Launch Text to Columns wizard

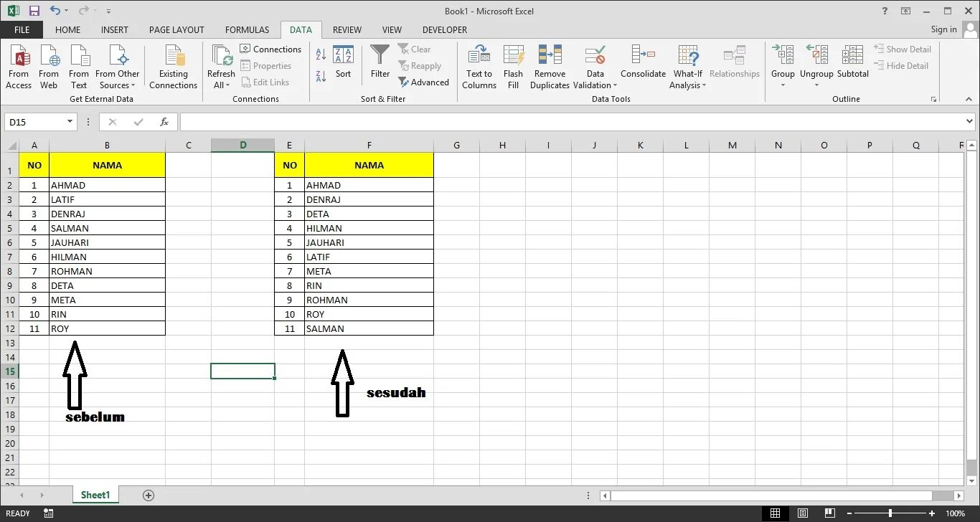pyautogui.click(x=479, y=67)
